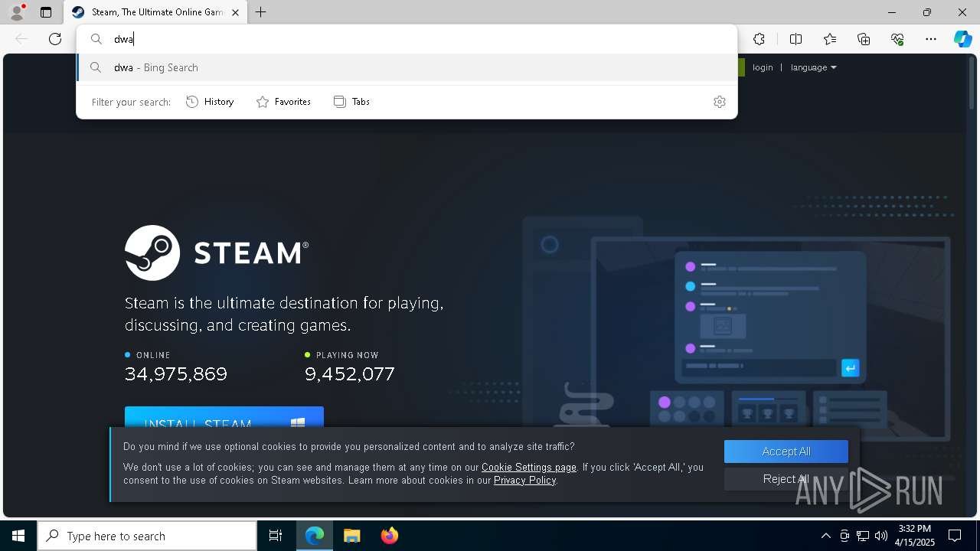
Task: Click the Steam login link
Action: [x=763, y=67]
